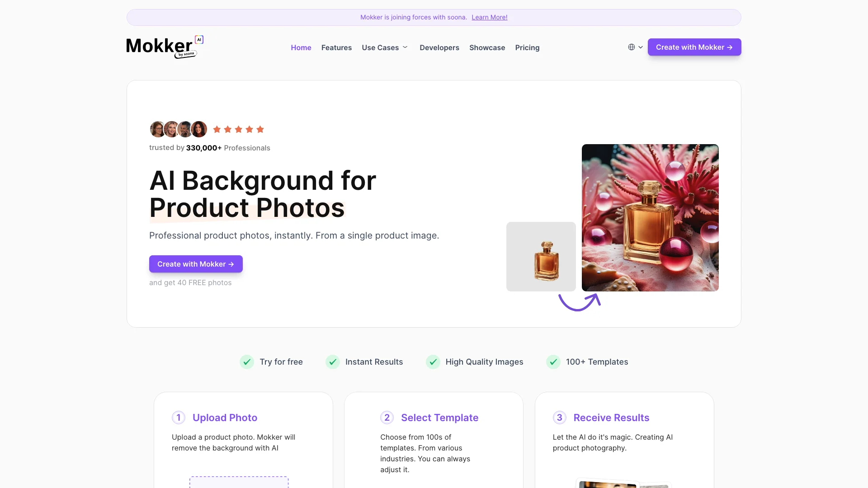Toggle the second user profile avatar
The height and width of the screenshot is (488, 868).
(172, 129)
